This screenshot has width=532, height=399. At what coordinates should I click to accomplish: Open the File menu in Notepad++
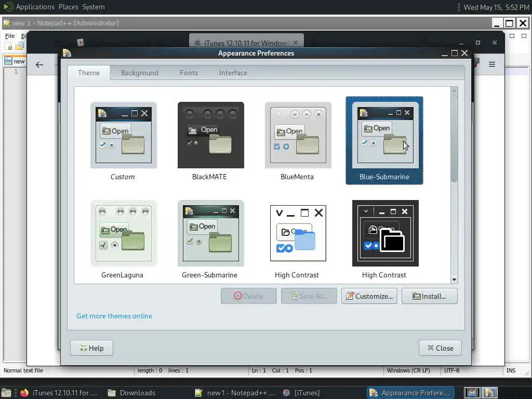point(9,36)
